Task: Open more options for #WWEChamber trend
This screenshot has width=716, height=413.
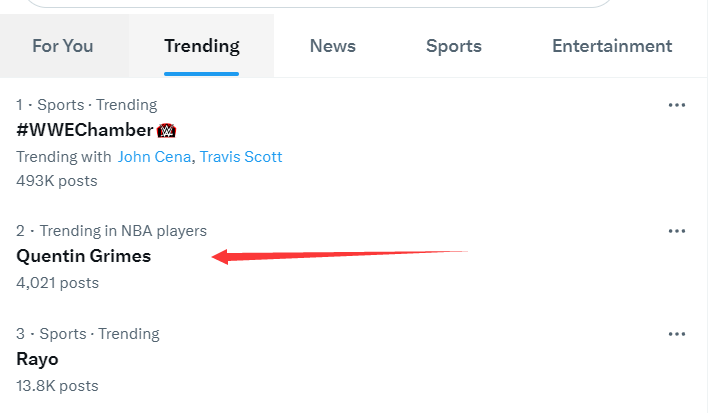Action: (676, 105)
